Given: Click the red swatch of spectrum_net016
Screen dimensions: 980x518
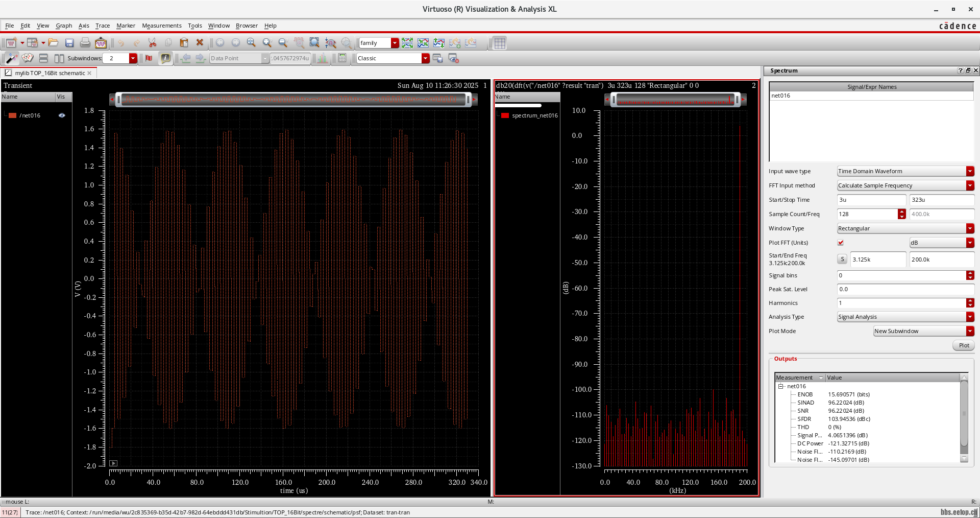Looking at the screenshot, I should (x=505, y=115).
